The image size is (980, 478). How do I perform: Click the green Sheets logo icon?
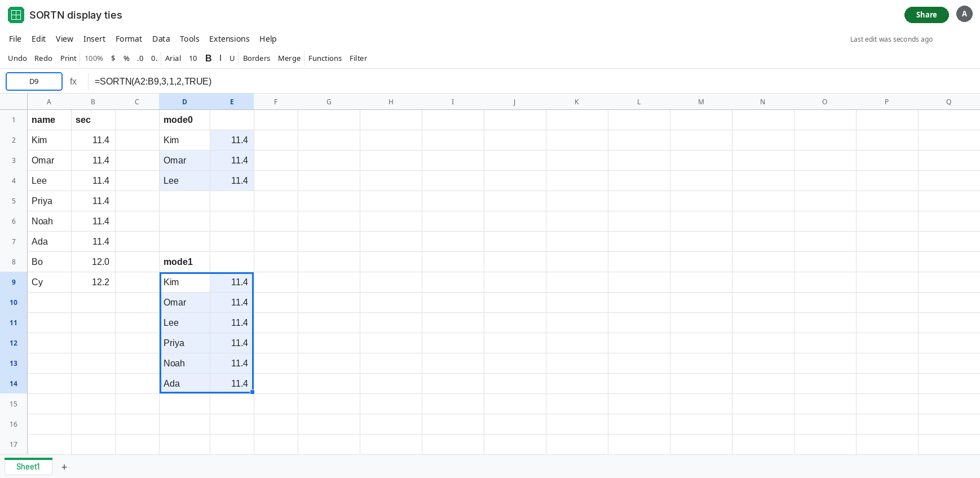click(16, 15)
